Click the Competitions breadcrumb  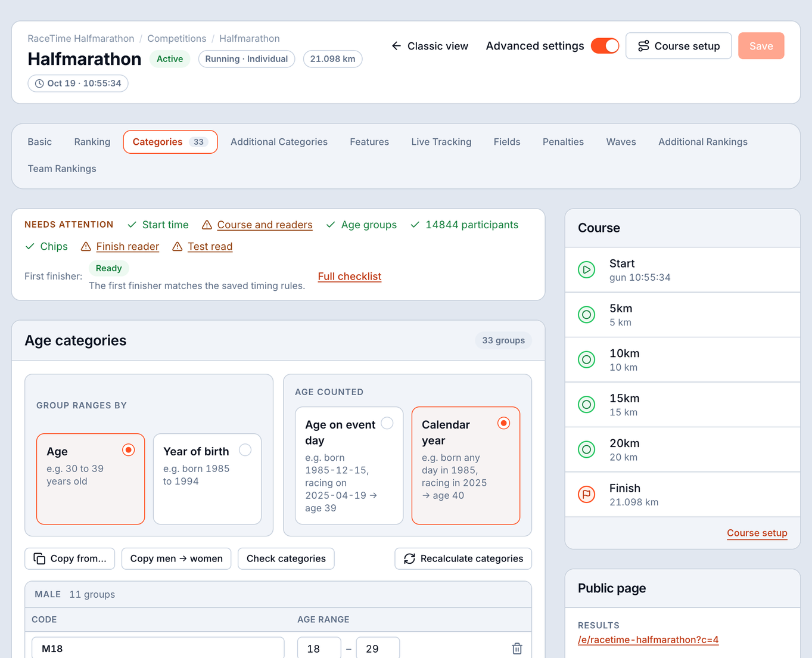tap(177, 39)
